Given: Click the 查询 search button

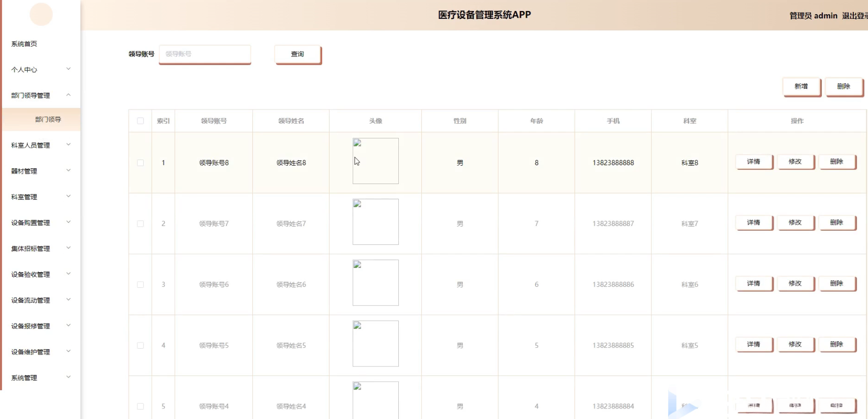Looking at the screenshot, I should 298,54.
